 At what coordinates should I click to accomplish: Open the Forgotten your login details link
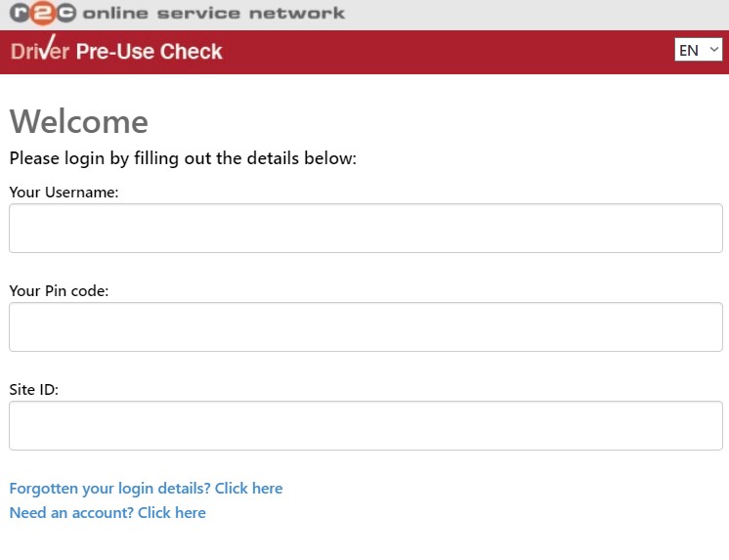(146, 489)
